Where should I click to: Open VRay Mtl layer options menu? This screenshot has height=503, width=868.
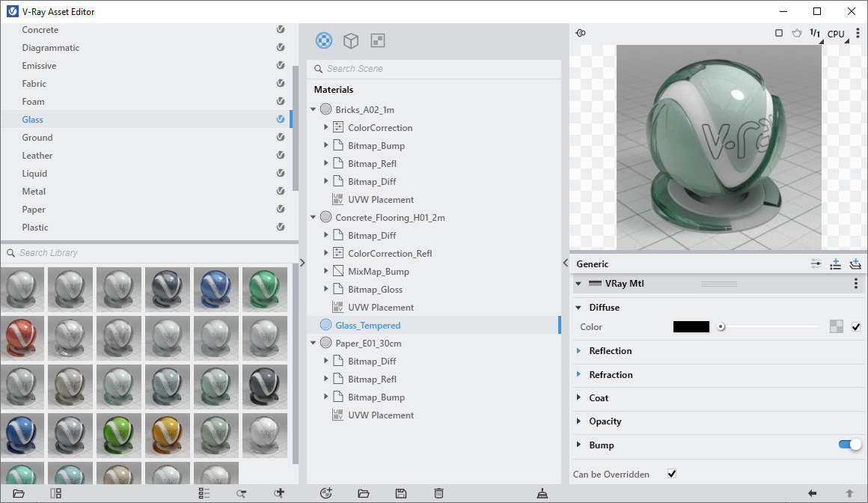[856, 284]
